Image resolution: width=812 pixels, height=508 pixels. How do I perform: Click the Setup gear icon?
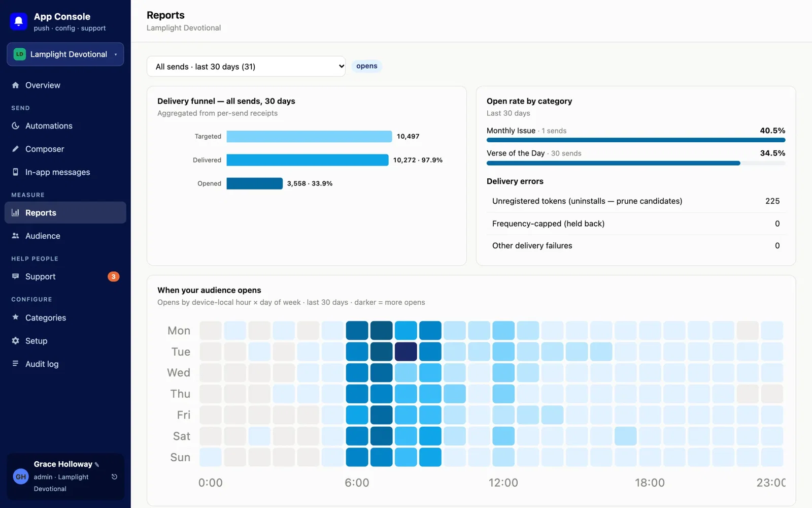(15, 341)
